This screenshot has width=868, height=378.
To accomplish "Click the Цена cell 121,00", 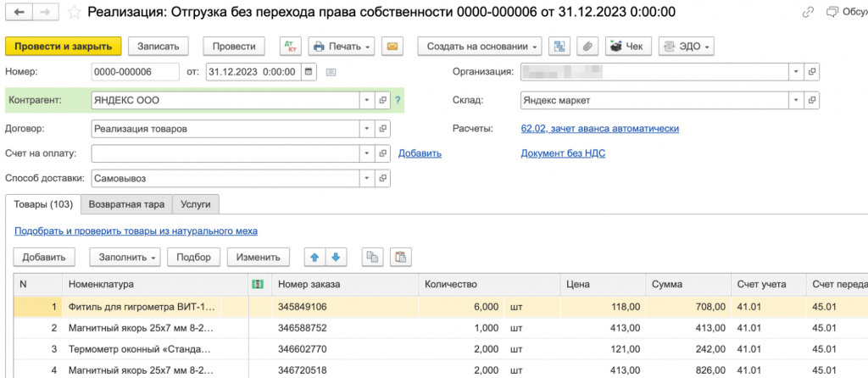I will coord(603,349).
